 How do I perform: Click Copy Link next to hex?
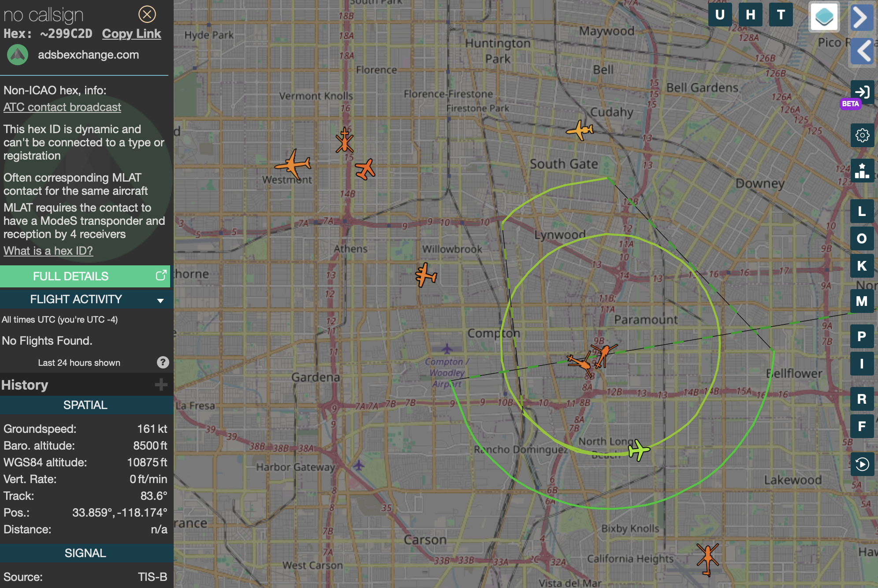point(131,34)
